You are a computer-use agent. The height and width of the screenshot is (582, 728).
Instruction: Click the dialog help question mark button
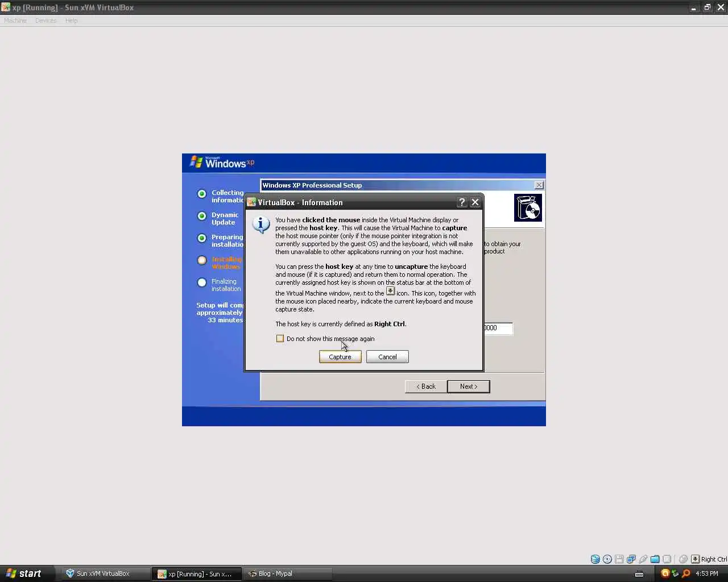pos(462,202)
